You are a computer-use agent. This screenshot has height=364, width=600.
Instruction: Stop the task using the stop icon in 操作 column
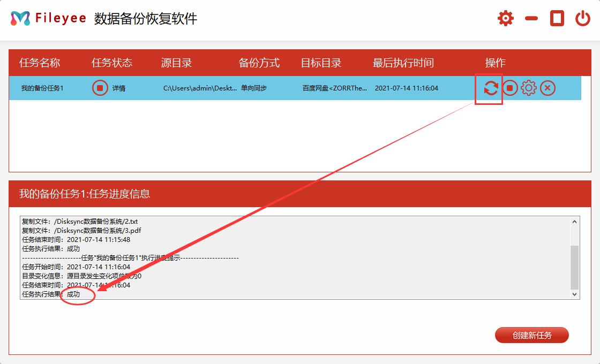point(509,88)
